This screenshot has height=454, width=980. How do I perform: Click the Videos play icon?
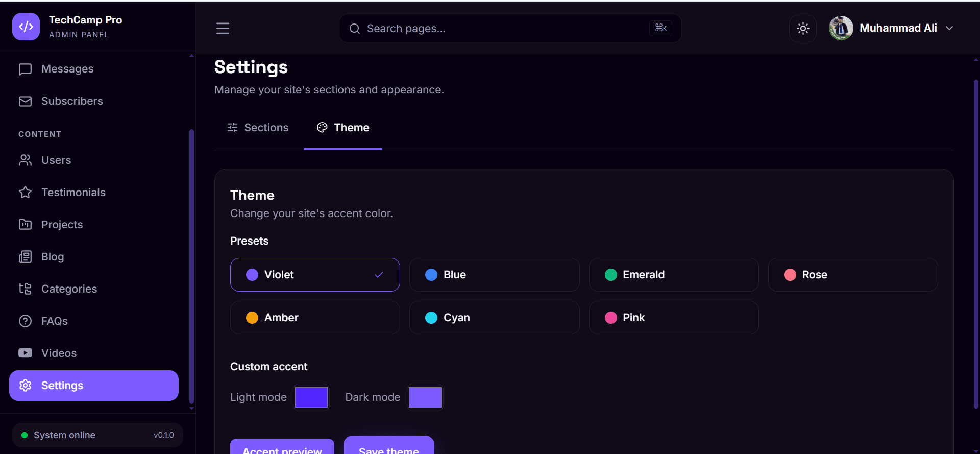[25, 353]
